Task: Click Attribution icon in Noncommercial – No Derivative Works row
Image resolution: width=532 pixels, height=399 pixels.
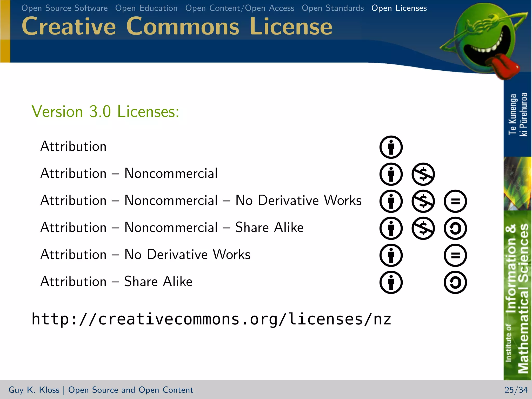Action: point(391,201)
